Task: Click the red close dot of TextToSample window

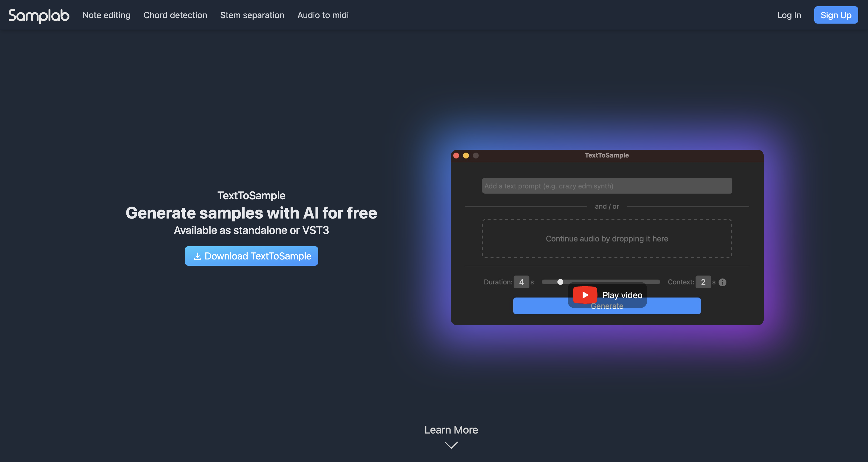Action: point(456,156)
